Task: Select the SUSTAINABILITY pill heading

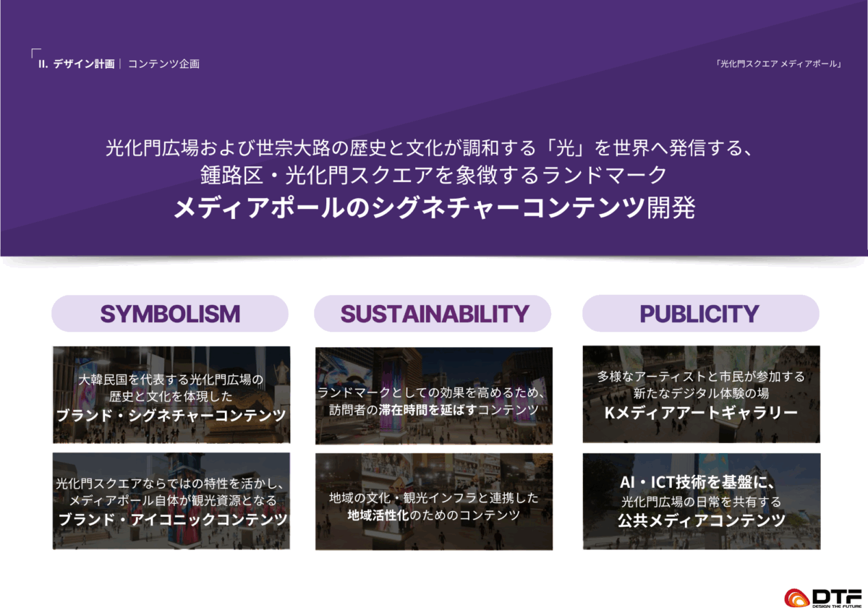Action: [x=434, y=314]
